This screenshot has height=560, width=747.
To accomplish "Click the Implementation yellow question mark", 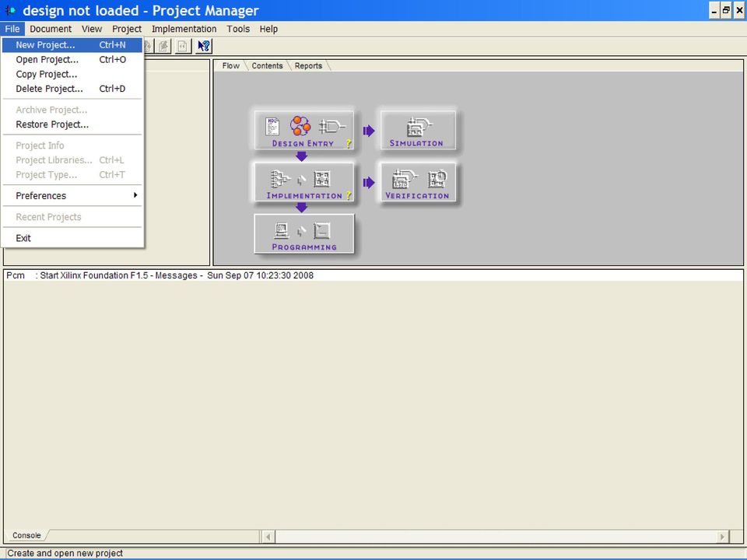I will click(x=349, y=195).
